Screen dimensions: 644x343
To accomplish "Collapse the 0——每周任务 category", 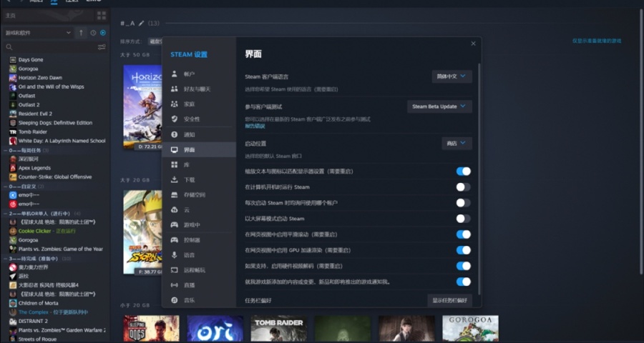I will (5, 150).
